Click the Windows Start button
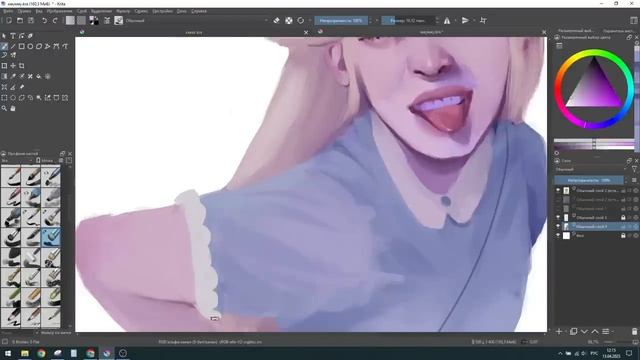 (x=8, y=353)
